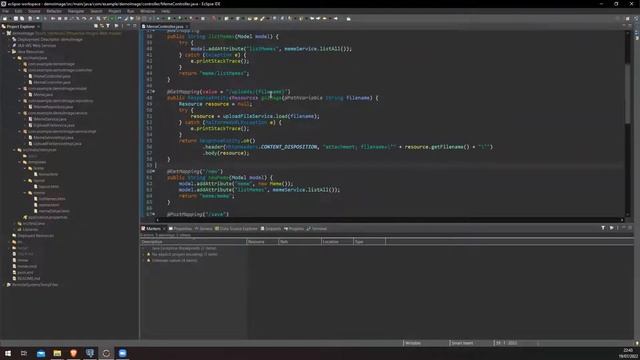Collapse the src/main/java folder
Screen dimensions: 640x360
point(14,58)
